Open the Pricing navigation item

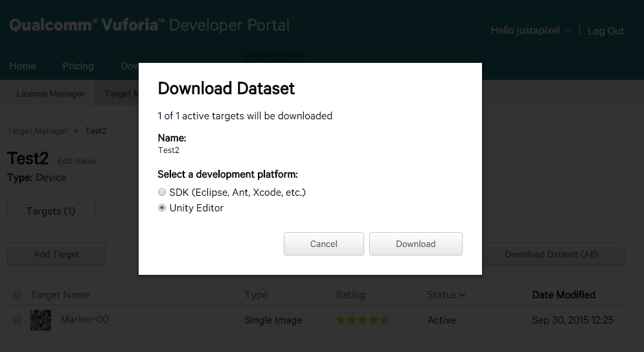78,66
